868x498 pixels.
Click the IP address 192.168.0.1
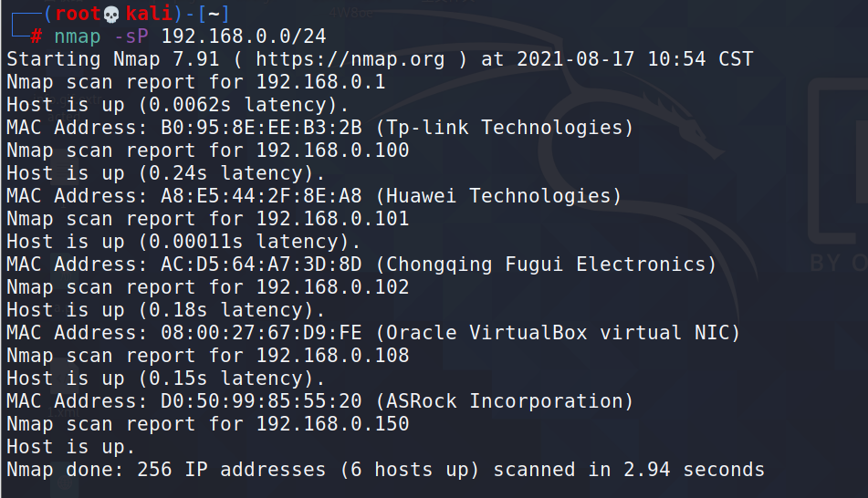point(320,82)
